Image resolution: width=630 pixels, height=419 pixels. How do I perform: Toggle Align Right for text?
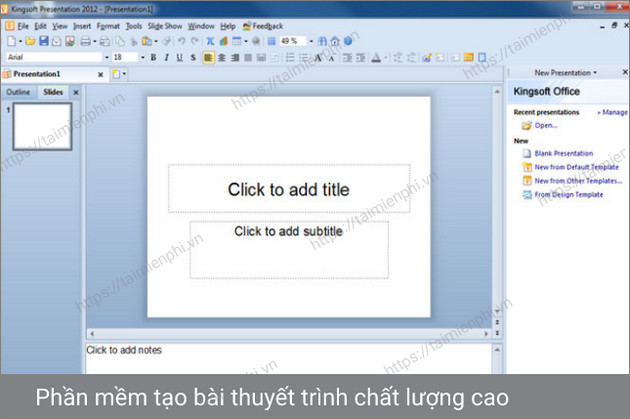[235, 57]
